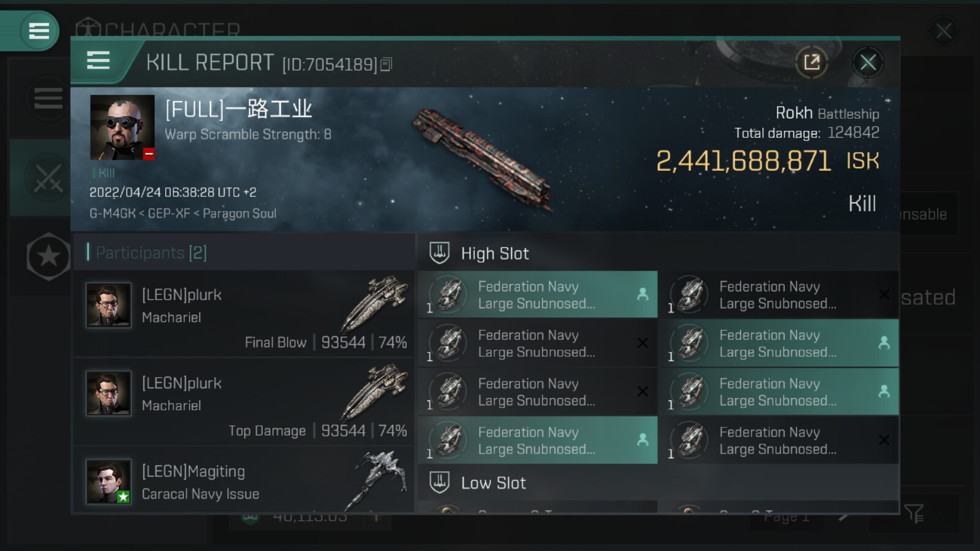Open Magiting's portrait thumbnail

[x=108, y=482]
